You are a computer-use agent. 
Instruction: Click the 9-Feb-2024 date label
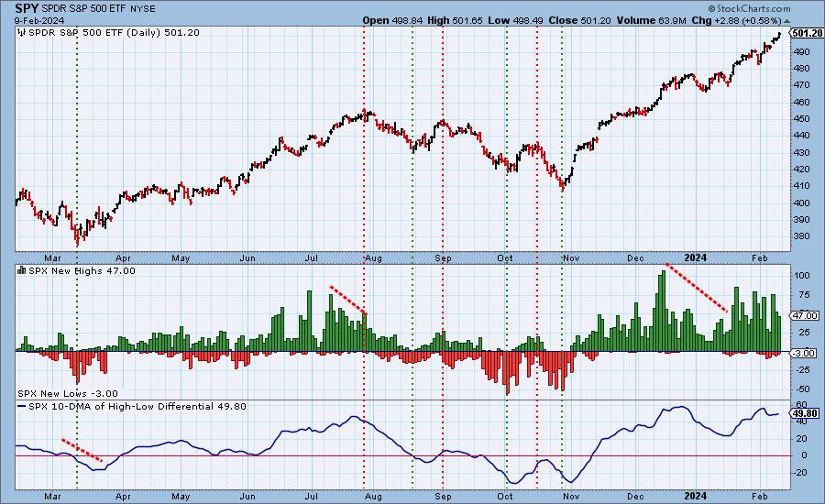(39, 20)
